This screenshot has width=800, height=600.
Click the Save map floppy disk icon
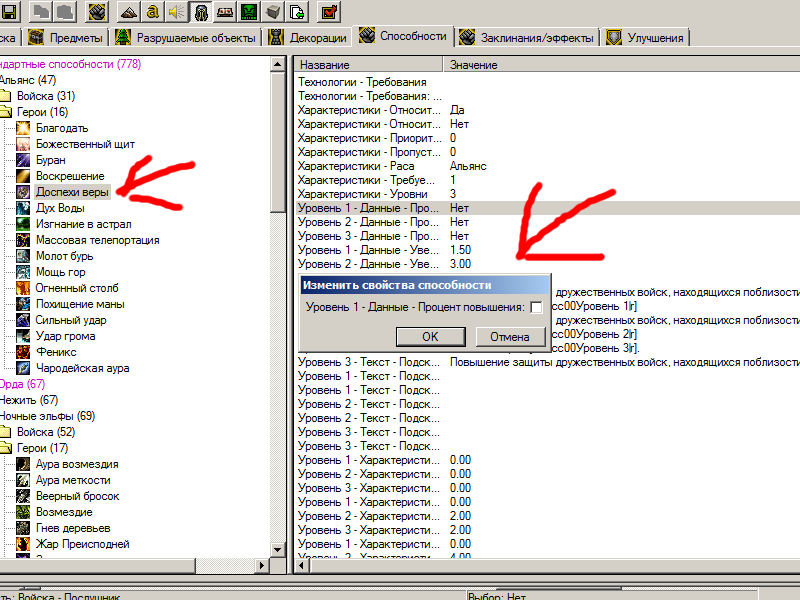tap(9, 11)
